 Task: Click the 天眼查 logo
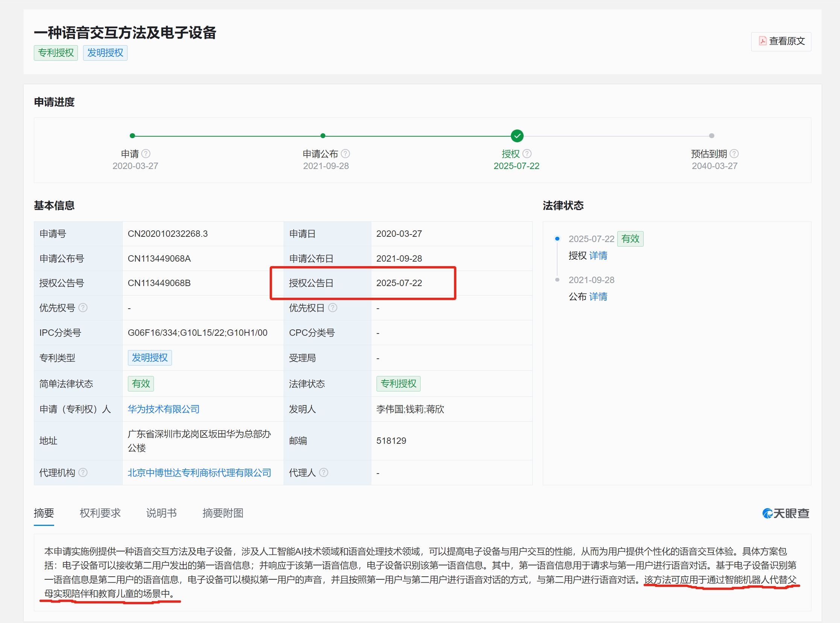[786, 513]
